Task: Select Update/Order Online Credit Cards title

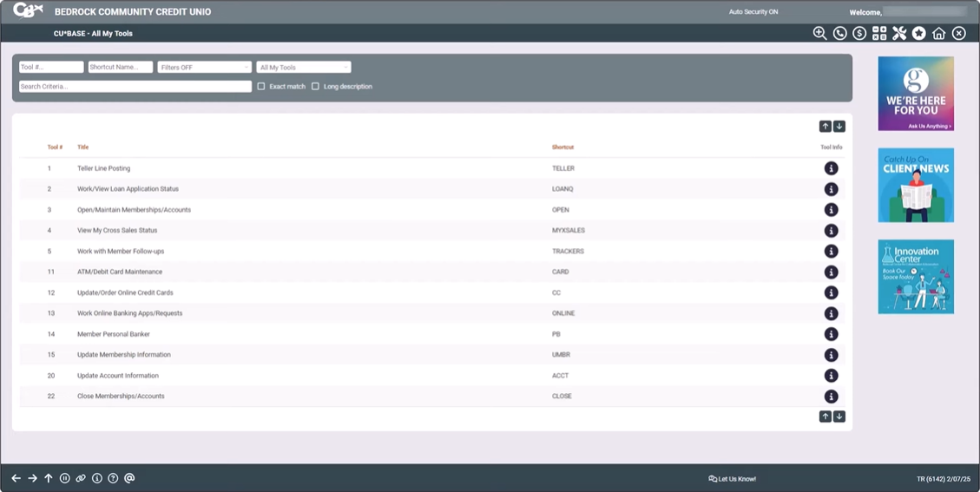Action: pyautogui.click(x=125, y=292)
